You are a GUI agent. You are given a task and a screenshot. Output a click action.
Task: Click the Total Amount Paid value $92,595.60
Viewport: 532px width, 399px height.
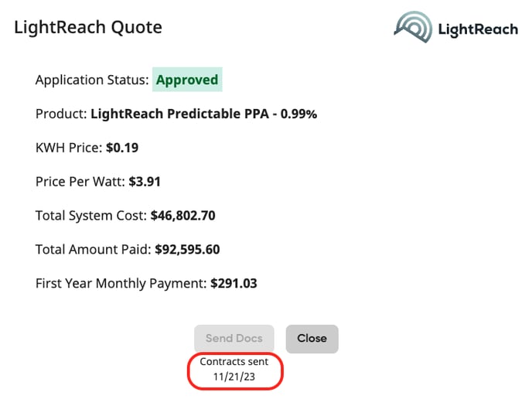pos(187,249)
